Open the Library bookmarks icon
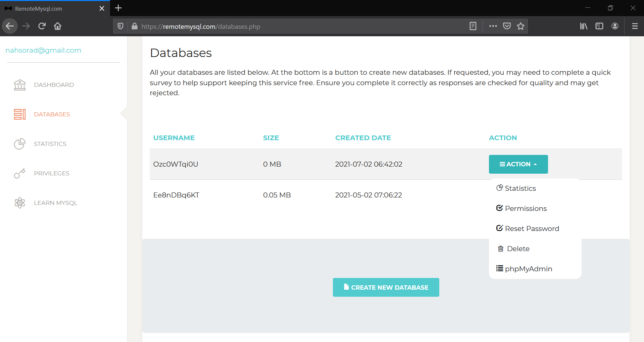 [584, 26]
